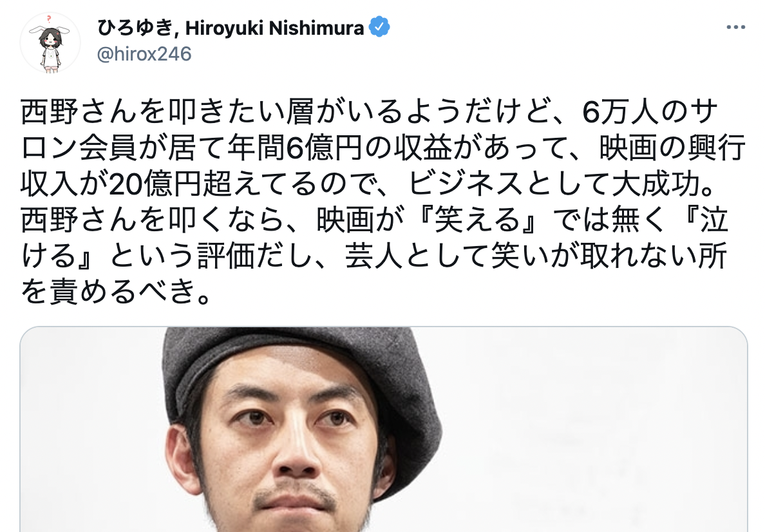The image size is (765, 532).
Task: Open the @hirox246 handle link
Action: point(144,53)
